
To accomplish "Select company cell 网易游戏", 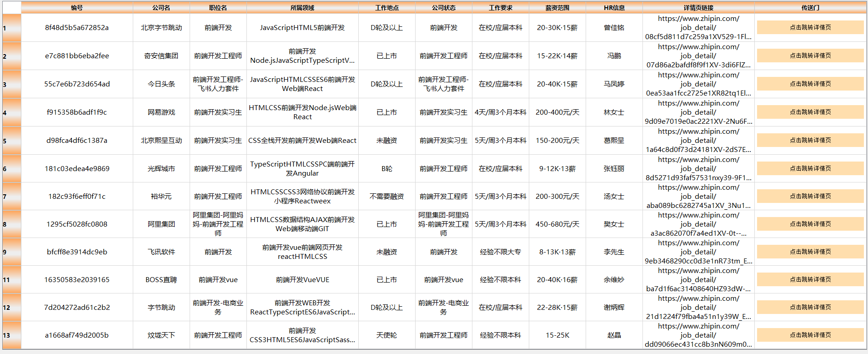I will [161, 112].
